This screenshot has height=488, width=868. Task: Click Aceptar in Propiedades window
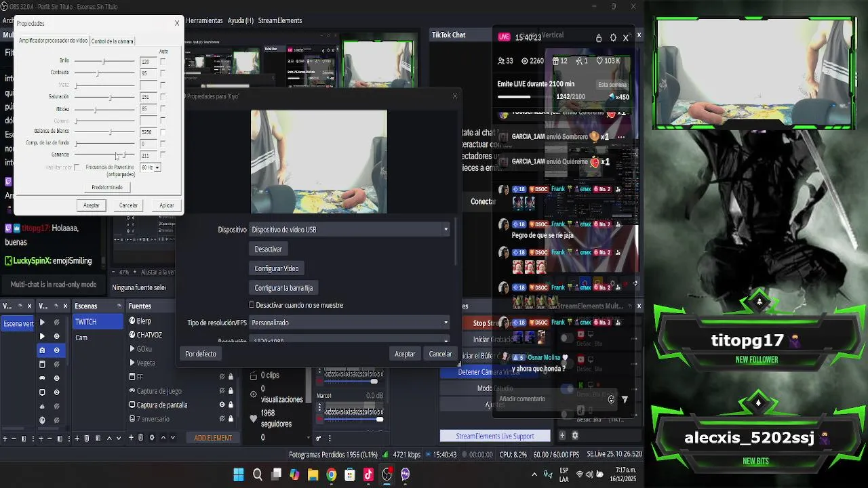point(92,205)
